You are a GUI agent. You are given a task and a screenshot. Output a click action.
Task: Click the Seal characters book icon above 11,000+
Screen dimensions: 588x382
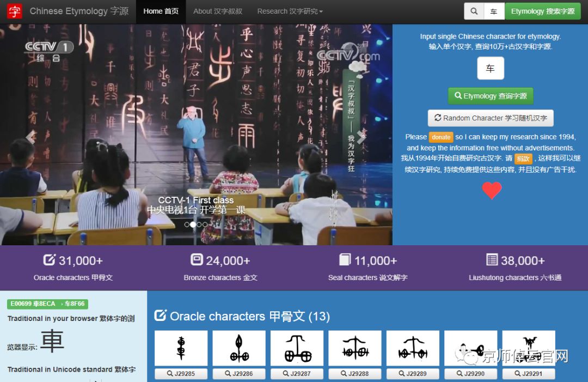click(346, 260)
